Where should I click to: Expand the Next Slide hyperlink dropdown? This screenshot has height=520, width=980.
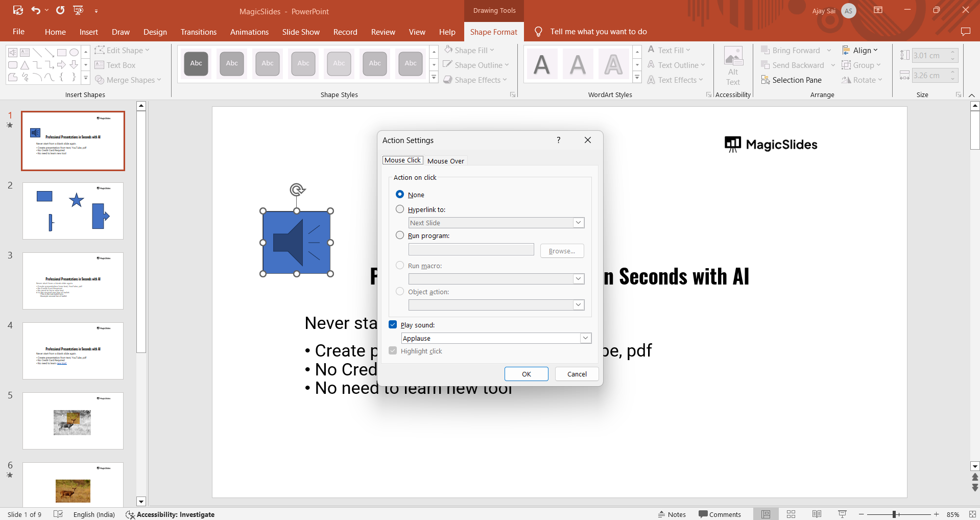click(x=578, y=223)
